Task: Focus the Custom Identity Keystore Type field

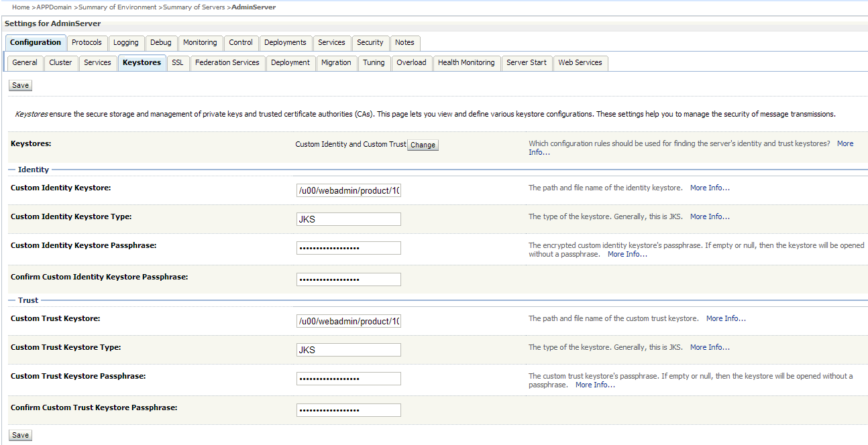Action: pos(349,219)
